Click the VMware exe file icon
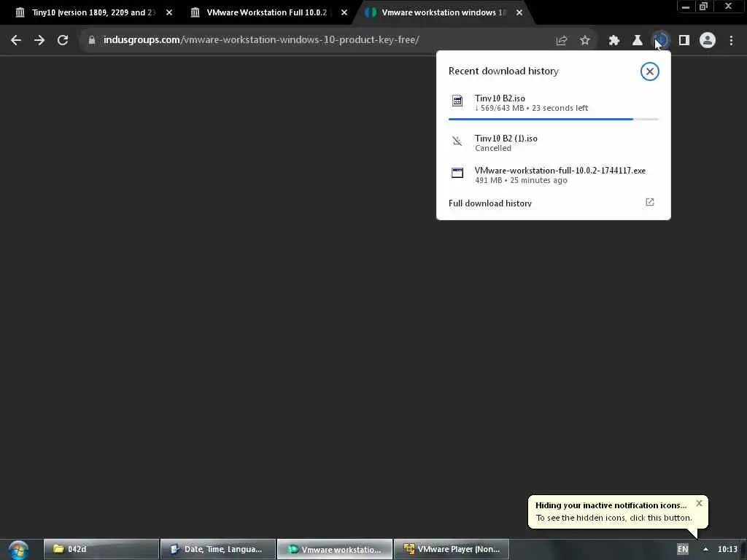Screen dimensions: 747x560 [x=457, y=172]
